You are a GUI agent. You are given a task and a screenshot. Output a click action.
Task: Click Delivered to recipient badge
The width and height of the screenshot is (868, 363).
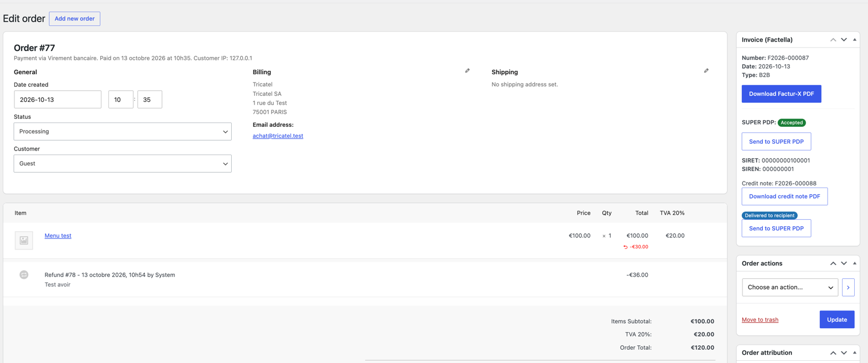[x=770, y=215]
